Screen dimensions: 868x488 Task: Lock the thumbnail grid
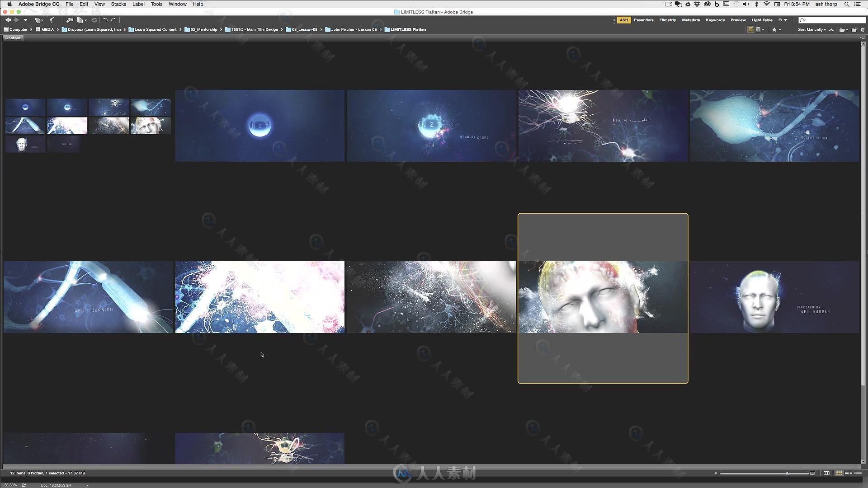pos(826,473)
